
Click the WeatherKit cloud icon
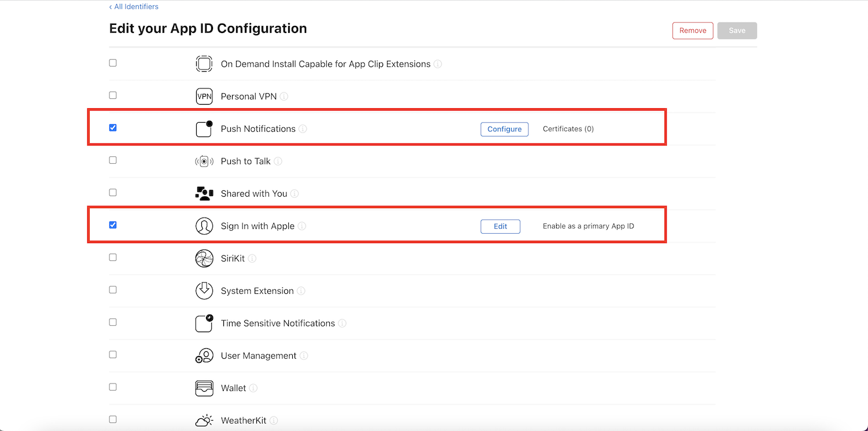(204, 421)
